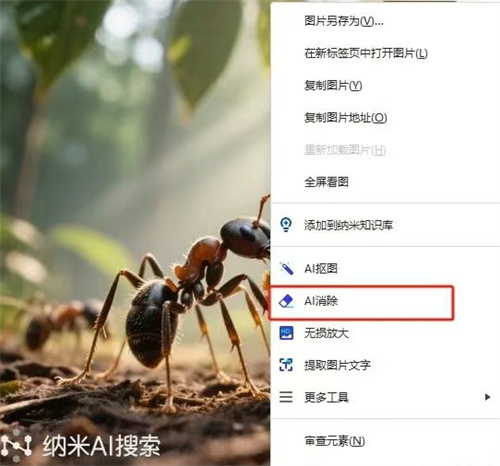
Task: Select the 无损放大 label
Action: [326, 333]
